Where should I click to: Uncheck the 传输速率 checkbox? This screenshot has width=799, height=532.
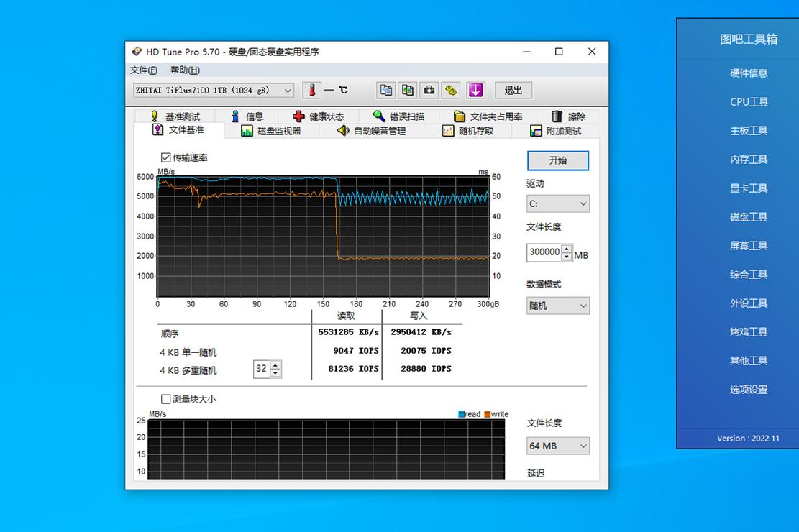tap(165, 157)
